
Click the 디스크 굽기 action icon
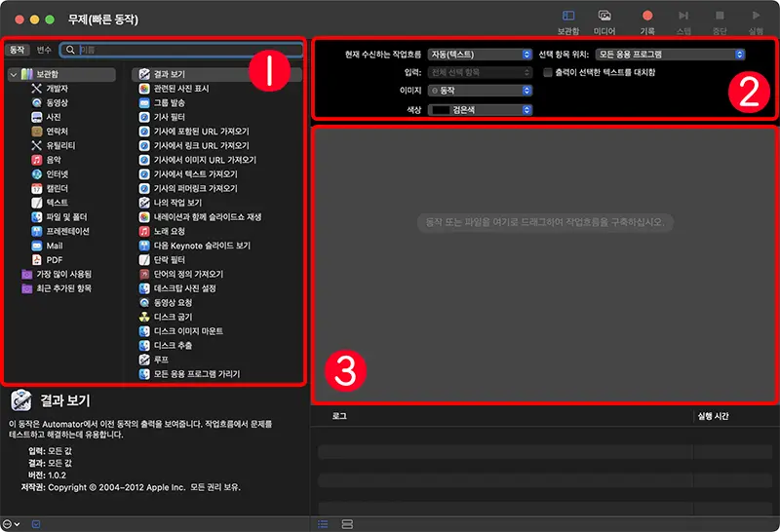coord(144,318)
